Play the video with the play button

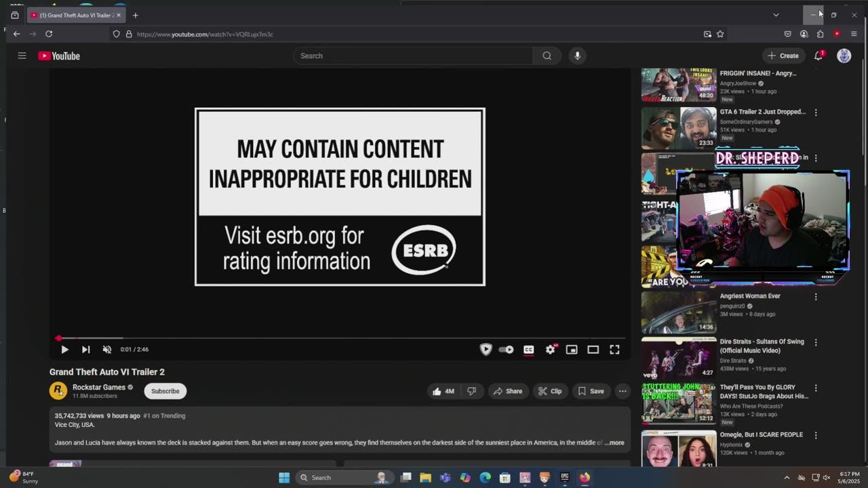click(64, 350)
